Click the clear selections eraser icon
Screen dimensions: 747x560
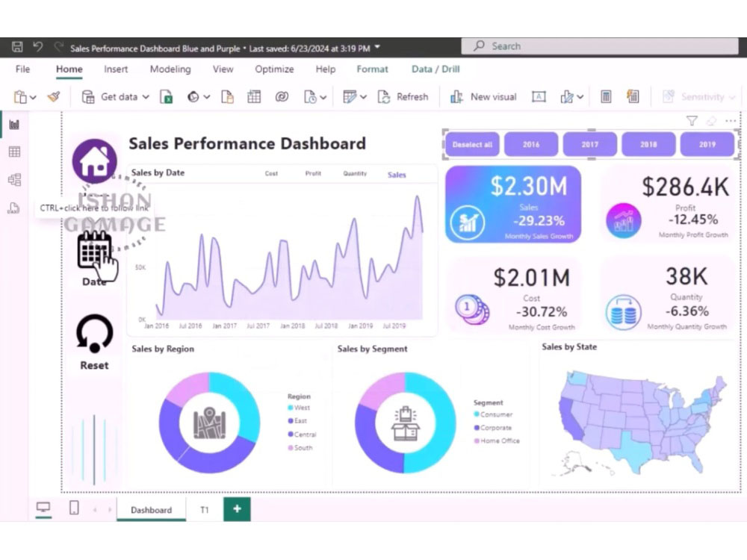711,121
